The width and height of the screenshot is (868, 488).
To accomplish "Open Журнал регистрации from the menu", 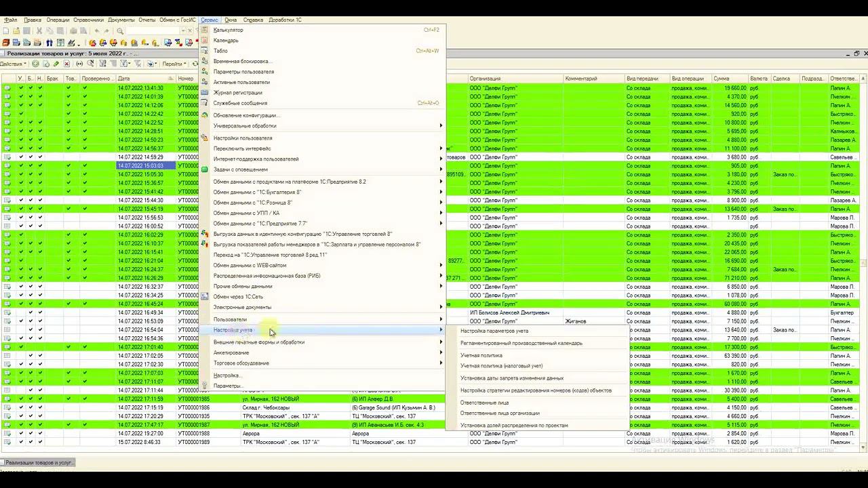I will point(323,93).
